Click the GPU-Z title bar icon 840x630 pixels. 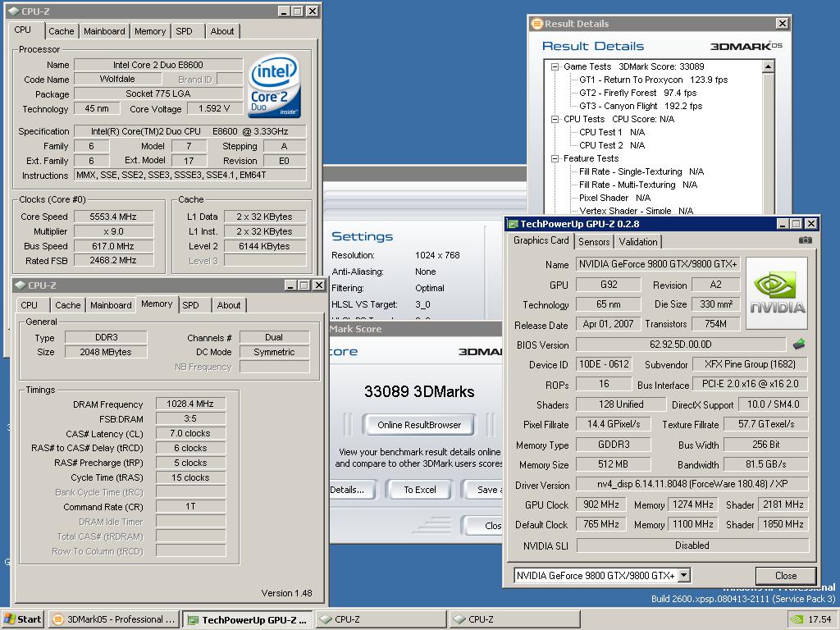(x=513, y=224)
